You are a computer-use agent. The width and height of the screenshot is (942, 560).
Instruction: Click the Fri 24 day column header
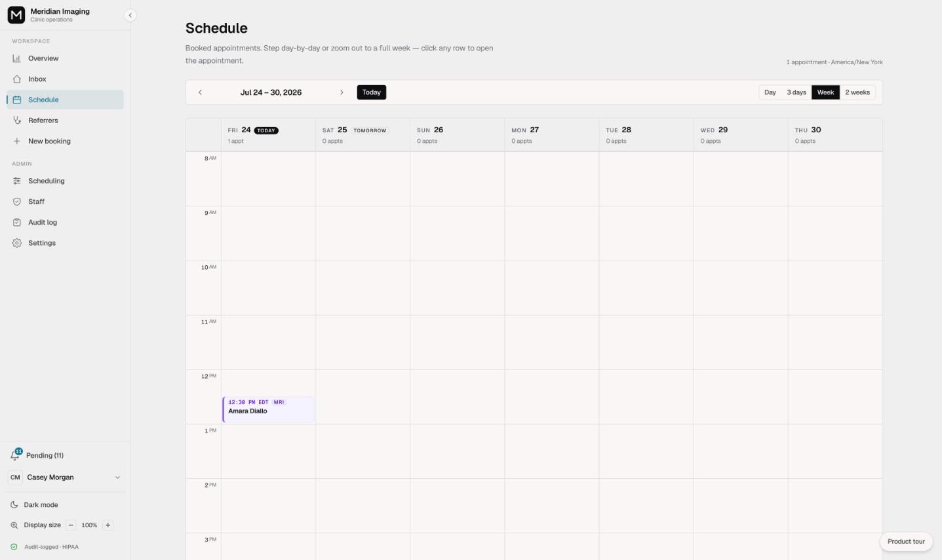[269, 135]
